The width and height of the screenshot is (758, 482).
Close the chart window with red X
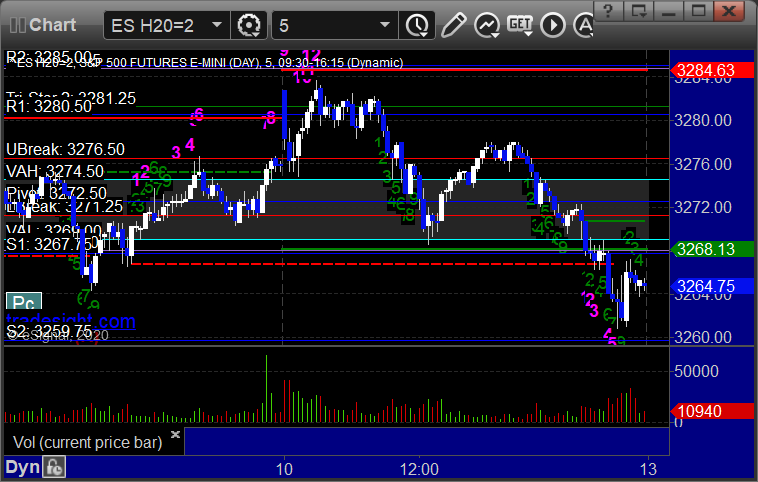[729, 10]
